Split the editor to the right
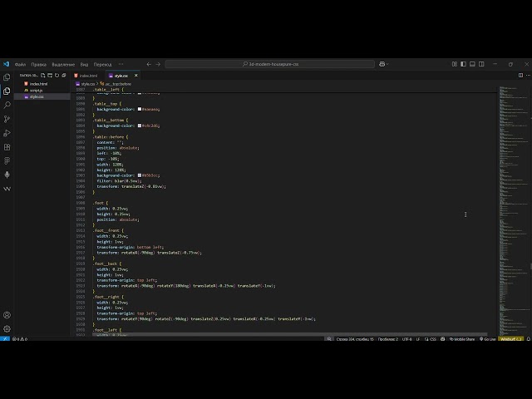Image resolution: width=532 pixels, height=399 pixels. [520, 76]
